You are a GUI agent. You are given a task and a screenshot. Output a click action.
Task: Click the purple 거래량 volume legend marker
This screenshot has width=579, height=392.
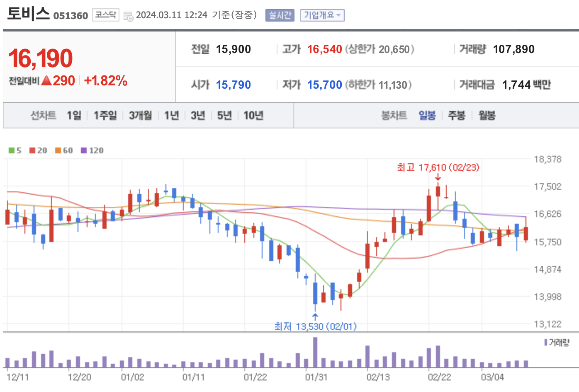546,342
